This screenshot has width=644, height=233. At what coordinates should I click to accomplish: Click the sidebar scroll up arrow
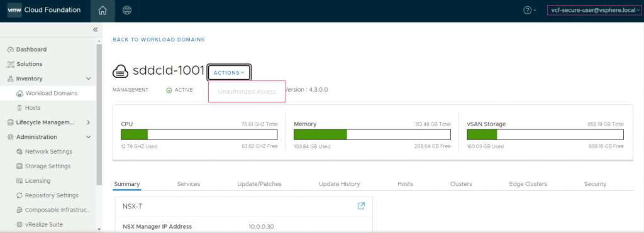(x=99, y=41)
